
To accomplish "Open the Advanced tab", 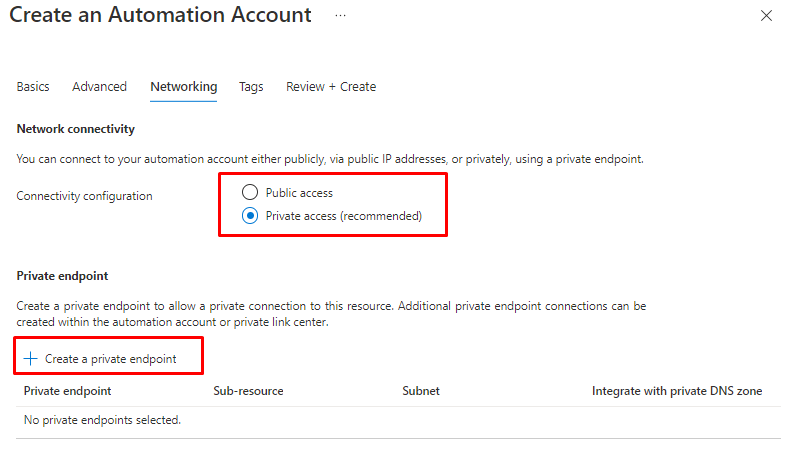I will (99, 87).
